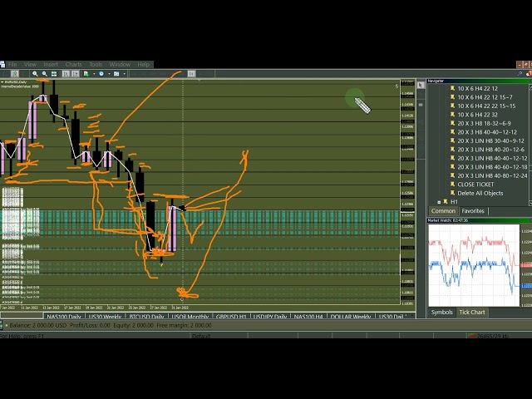Click the zoom in magnifier icon
Viewport: 532px width, 399px height.
35,73
